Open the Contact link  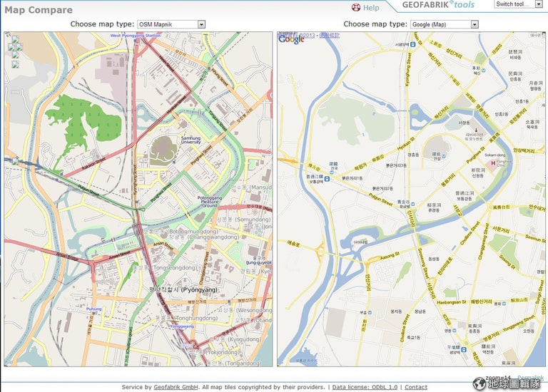pos(416,387)
